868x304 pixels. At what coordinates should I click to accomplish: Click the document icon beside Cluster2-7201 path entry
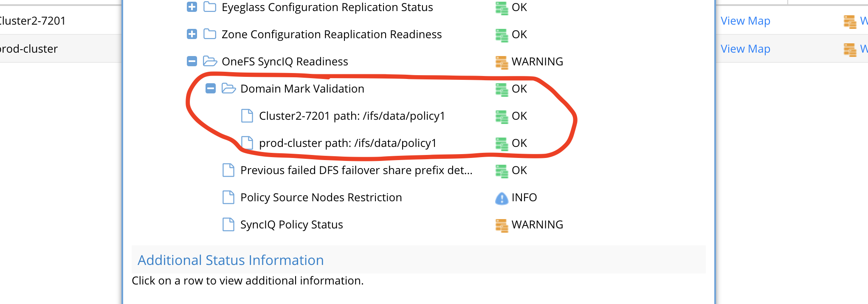(248, 115)
